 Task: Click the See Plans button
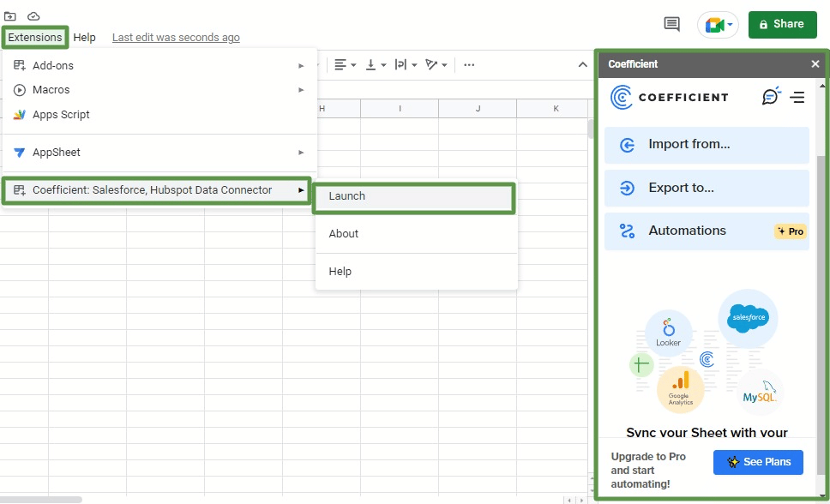click(x=758, y=462)
